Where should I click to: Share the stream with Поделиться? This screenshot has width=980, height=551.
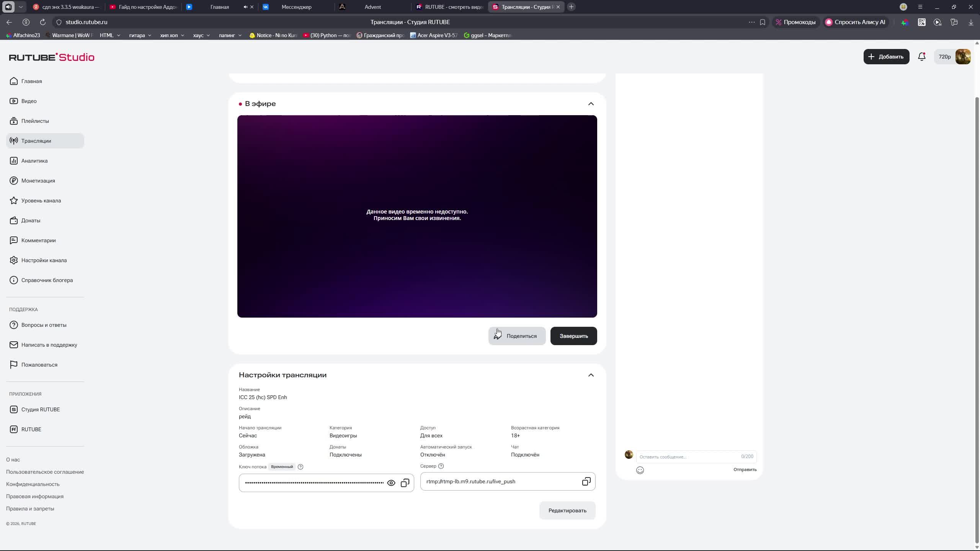[x=516, y=336]
